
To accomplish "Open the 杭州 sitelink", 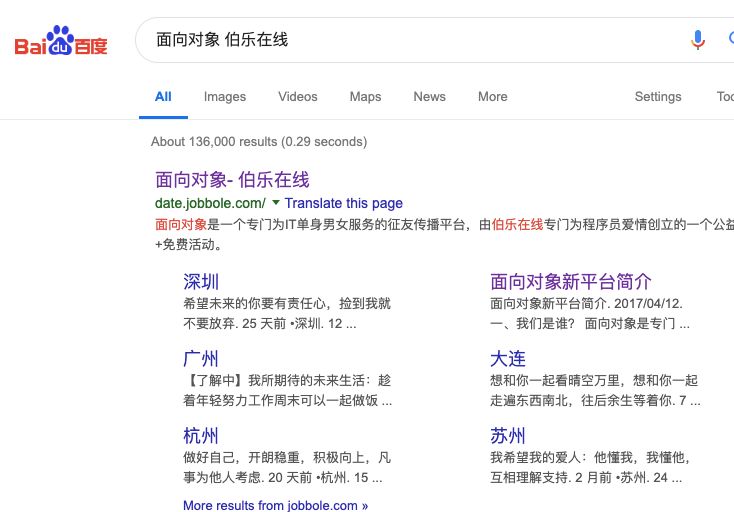I will (x=201, y=436).
